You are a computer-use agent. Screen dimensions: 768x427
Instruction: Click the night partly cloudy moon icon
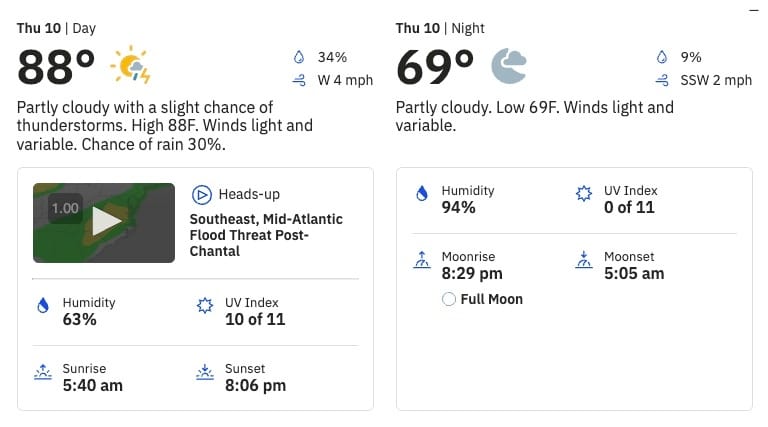509,66
